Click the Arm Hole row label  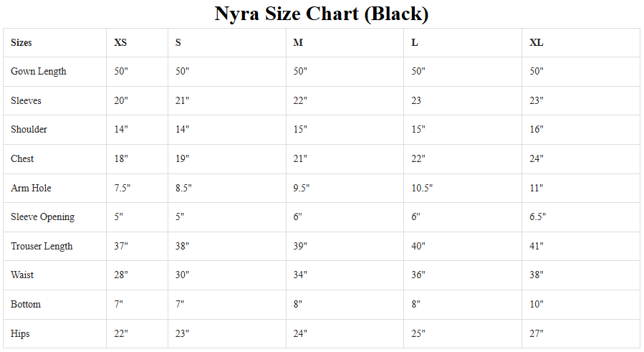31,189
